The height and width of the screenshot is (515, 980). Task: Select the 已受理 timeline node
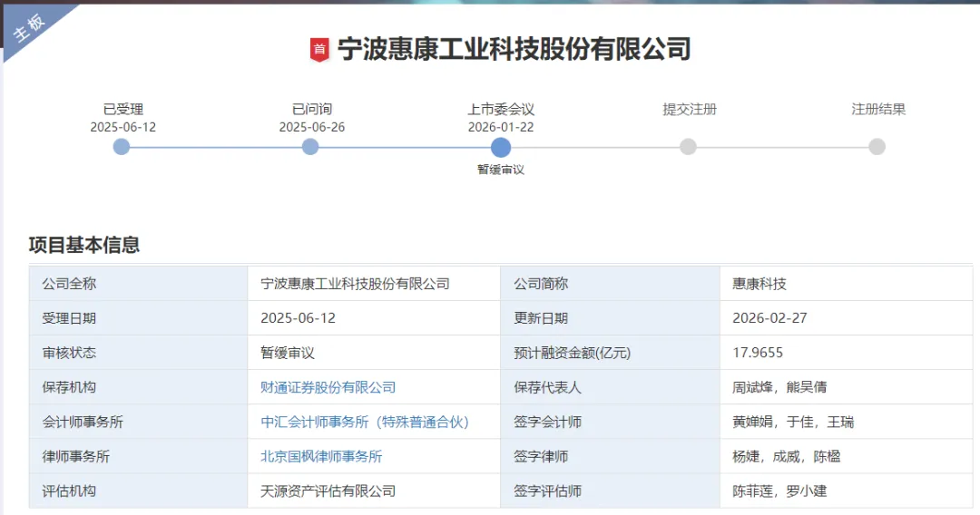pyautogui.click(x=122, y=147)
